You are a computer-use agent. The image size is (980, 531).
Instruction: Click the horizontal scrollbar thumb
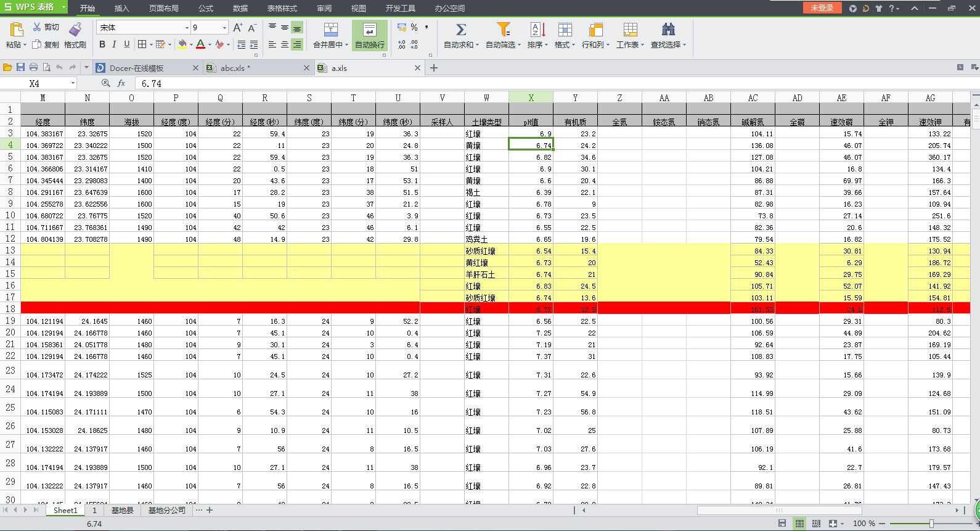click(779, 510)
